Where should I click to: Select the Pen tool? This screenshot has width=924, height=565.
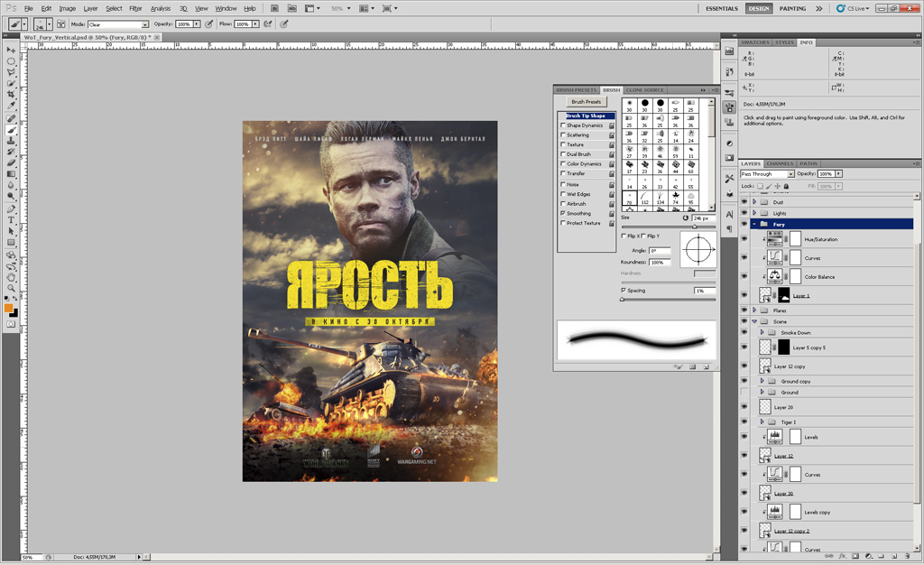point(11,209)
